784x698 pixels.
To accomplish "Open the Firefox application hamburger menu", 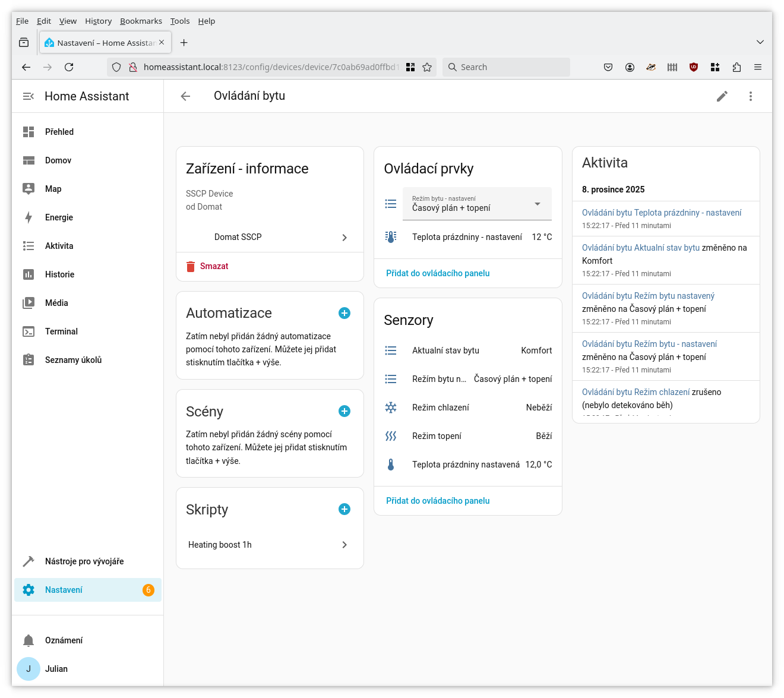I will point(758,67).
